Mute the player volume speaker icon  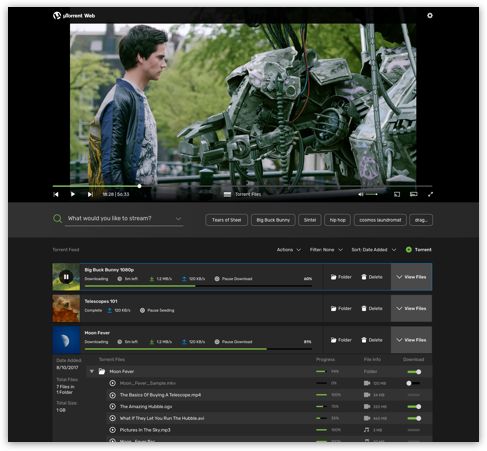click(361, 194)
